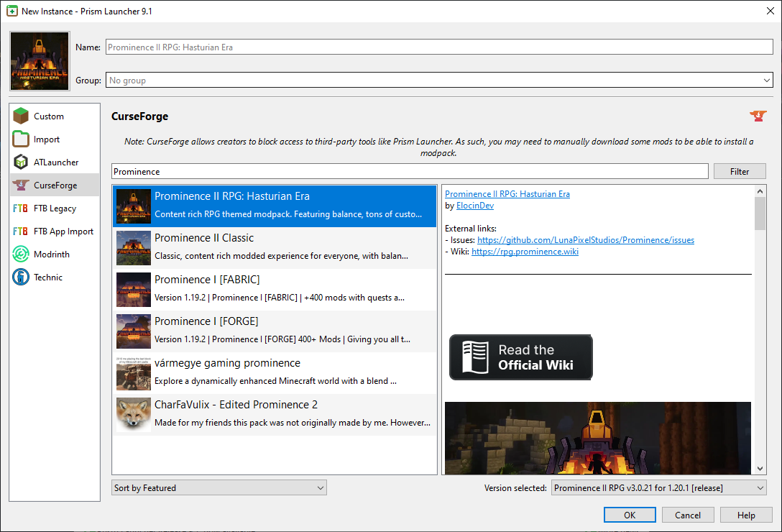This screenshot has width=782, height=532.
Task: Select the Import folder icon
Action: [x=21, y=139]
